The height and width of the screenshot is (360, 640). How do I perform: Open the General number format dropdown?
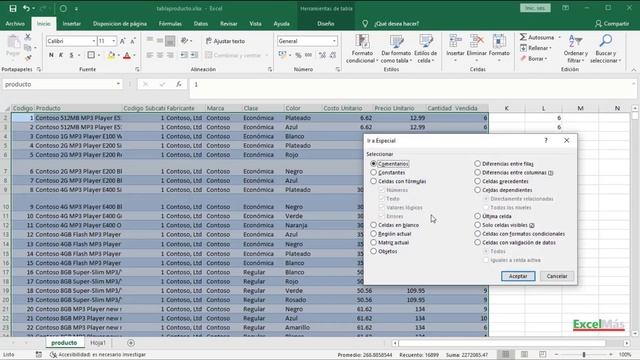[x=334, y=41]
